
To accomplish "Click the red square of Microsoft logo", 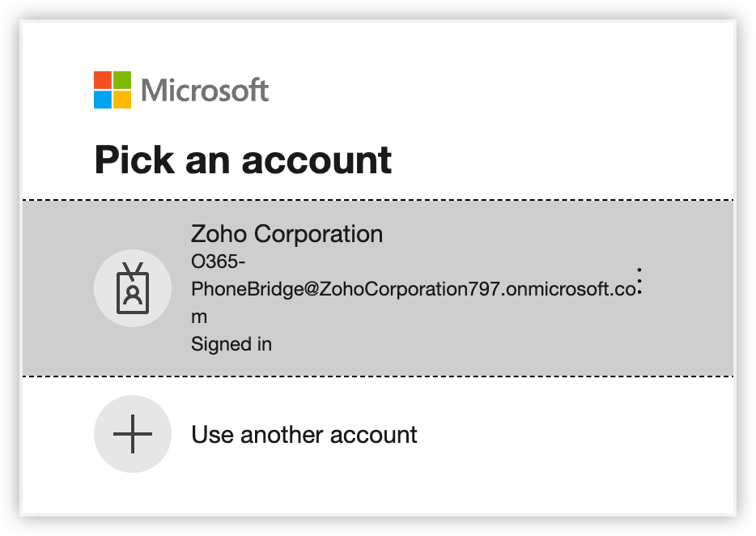I will coord(102,79).
